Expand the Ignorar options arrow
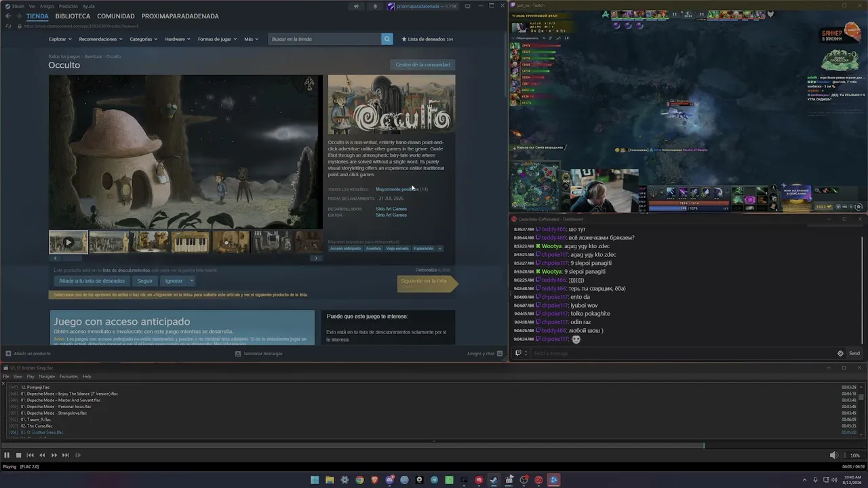The width and height of the screenshot is (868, 488). [x=192, y=281]
